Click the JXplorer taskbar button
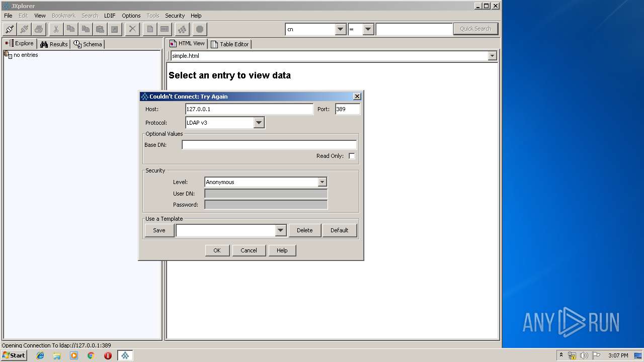The image size is (644, 362). coord(125,355)
